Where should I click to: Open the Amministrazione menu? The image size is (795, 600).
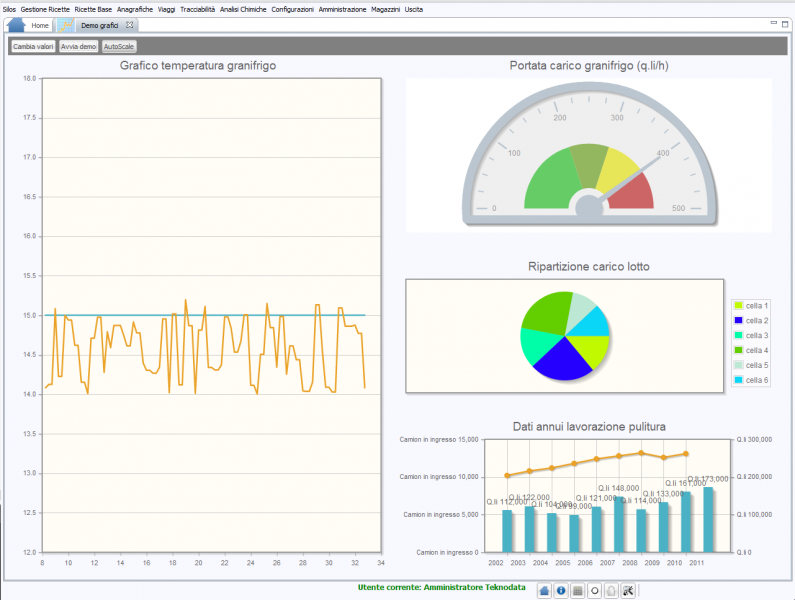click(342, 9)
